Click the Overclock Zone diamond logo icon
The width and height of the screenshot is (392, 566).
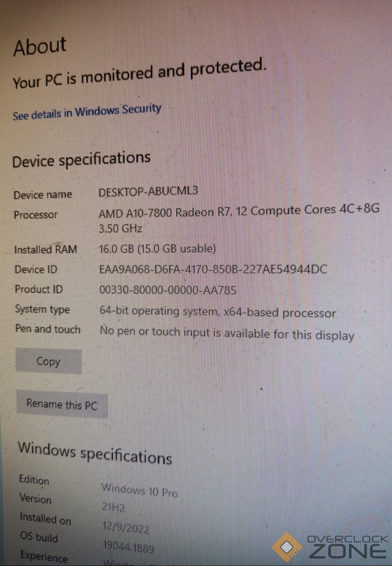287,547
